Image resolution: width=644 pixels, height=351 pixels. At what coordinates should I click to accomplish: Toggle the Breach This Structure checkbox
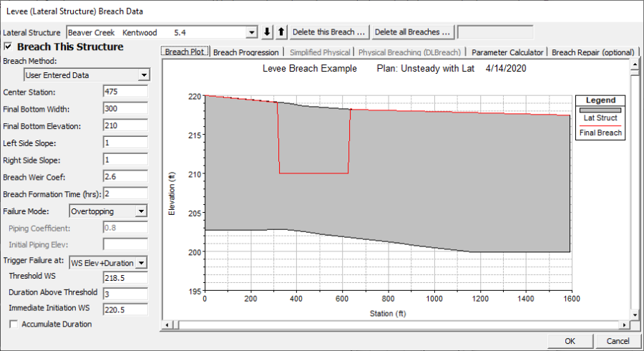click(x=9, y=47)
